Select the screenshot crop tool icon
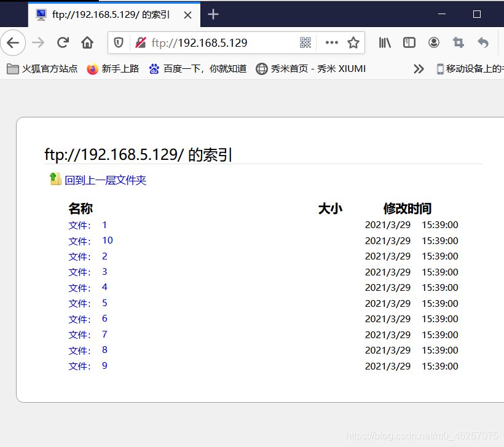 (x=459, y=42)
